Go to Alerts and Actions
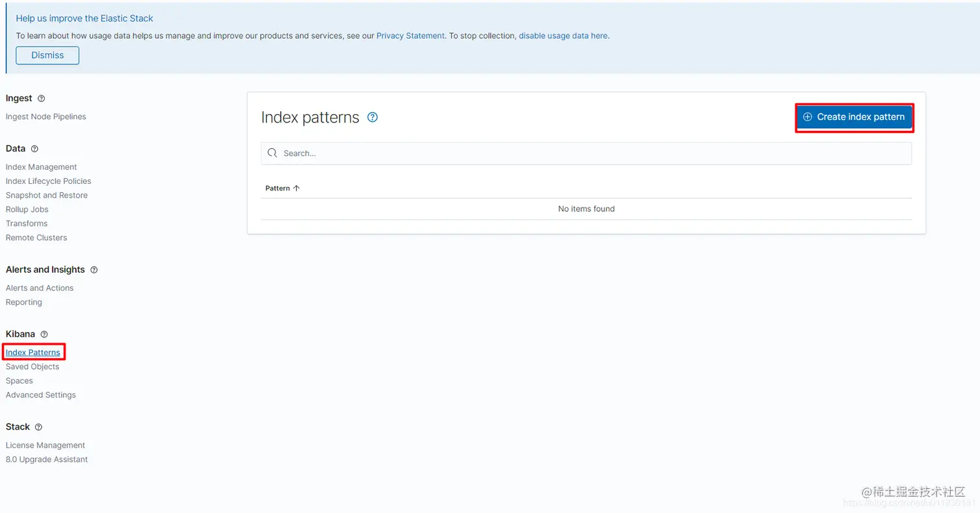This screenshot has width=980, height=513. click(x=40, y=288)
